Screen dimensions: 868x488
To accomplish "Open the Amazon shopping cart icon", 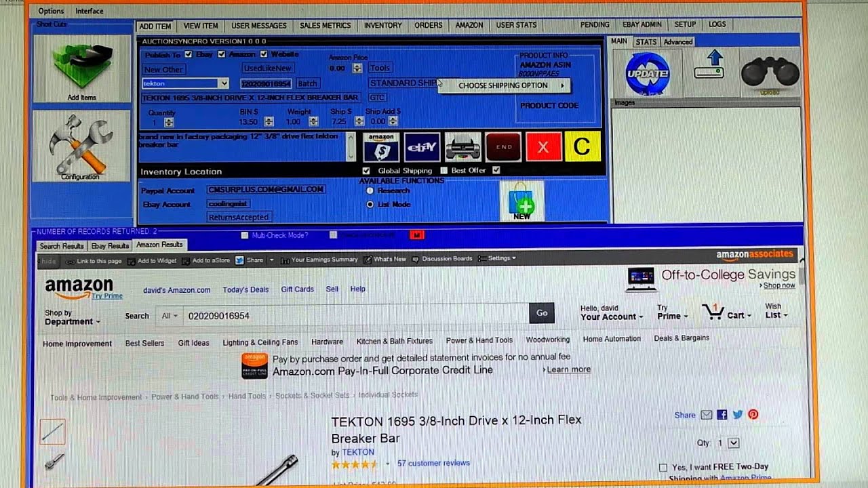I will point(713,312).
